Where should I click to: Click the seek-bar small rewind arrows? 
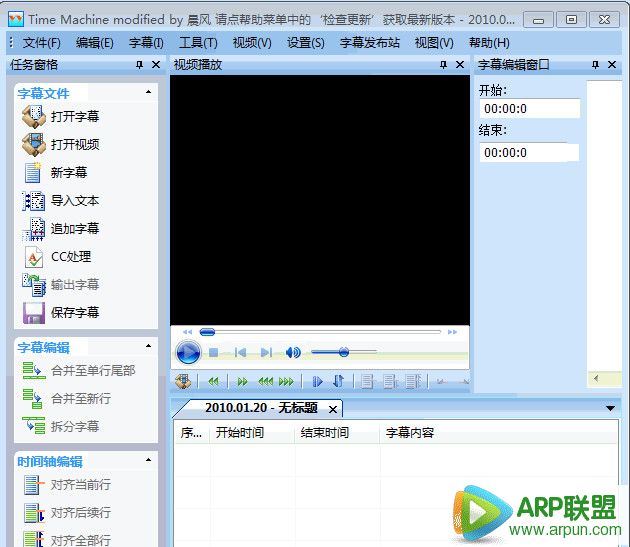pyautogui.click(x=188, y=332)
